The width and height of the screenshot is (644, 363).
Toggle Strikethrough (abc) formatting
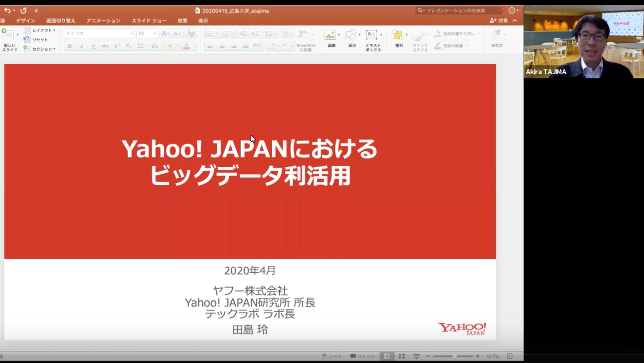(105, 46)
